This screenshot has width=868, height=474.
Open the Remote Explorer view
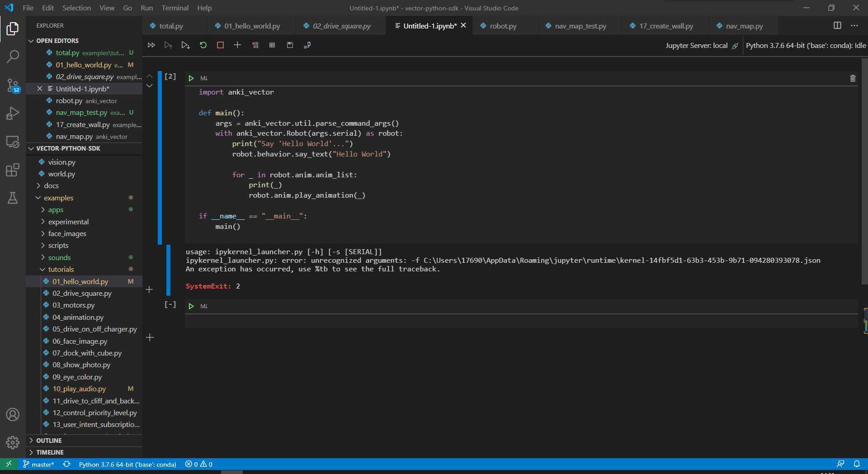pos(13,142)
